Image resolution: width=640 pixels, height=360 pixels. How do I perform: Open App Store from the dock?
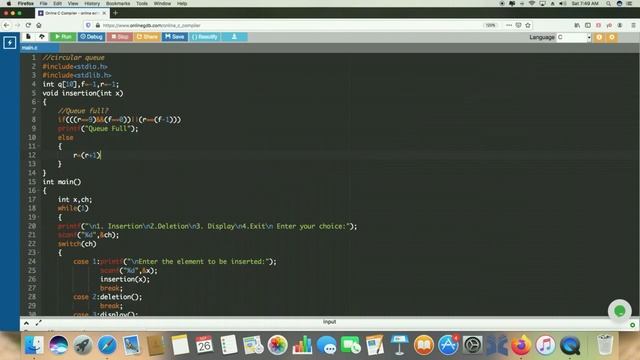448,346
